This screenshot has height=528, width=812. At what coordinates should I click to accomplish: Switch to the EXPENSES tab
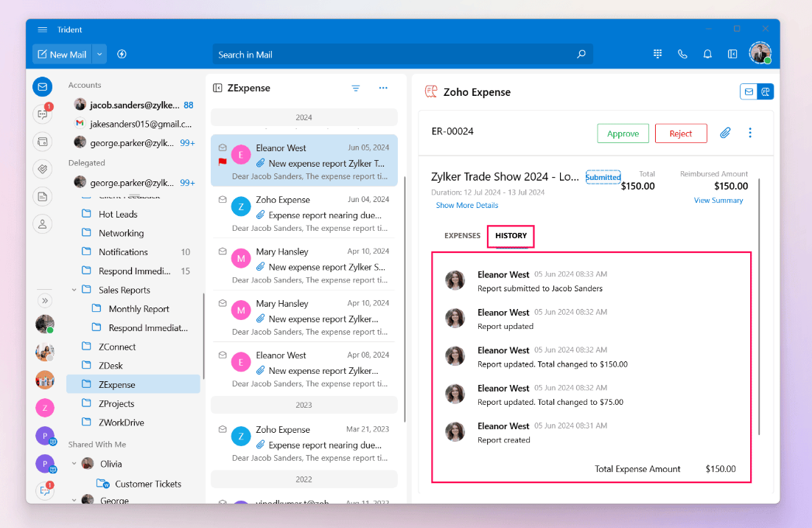click(462, 236)
